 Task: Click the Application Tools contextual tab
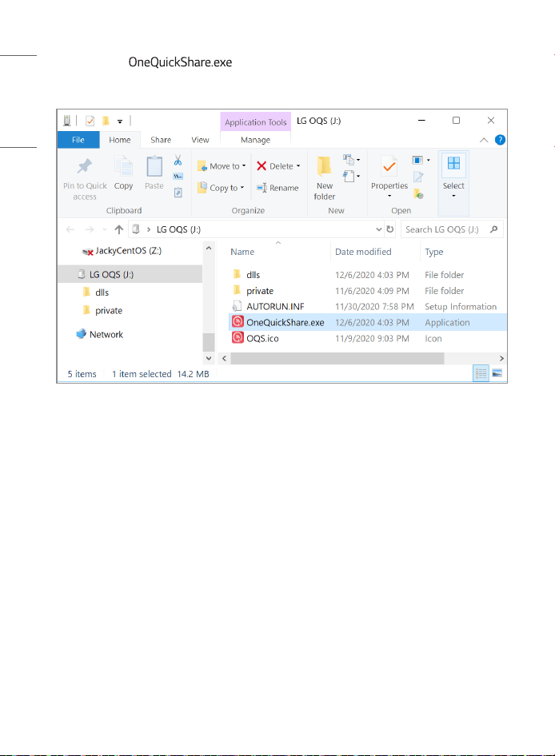(x=256, y=122)
